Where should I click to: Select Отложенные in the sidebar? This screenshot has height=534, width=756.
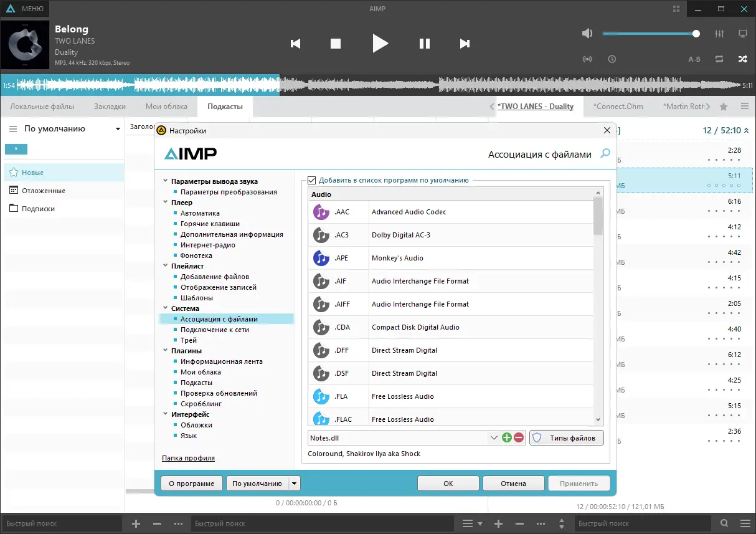point(64,191)
